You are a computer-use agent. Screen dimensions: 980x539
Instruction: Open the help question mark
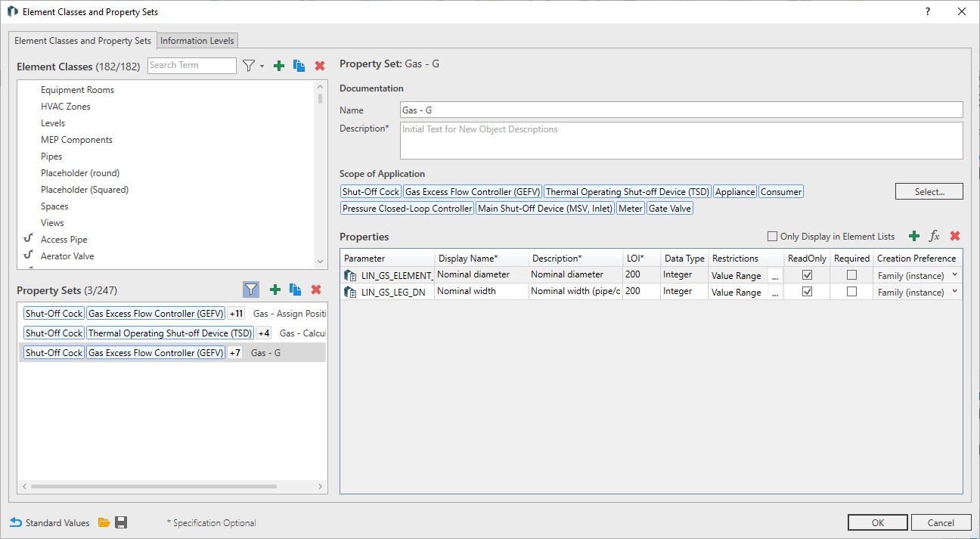928,11
